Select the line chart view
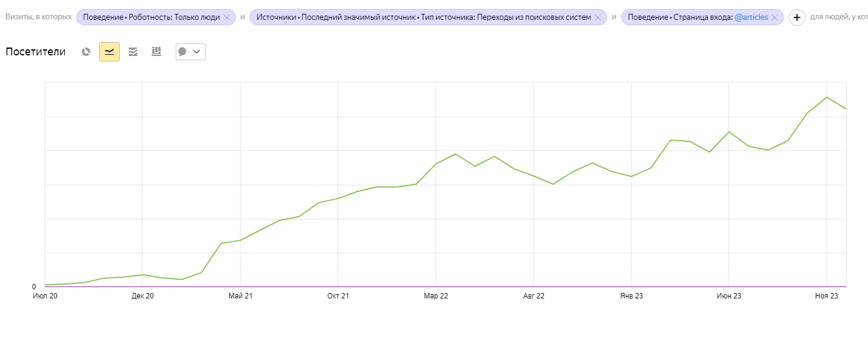Viewport: 868px width, 361px height. (x=109, y=52)
